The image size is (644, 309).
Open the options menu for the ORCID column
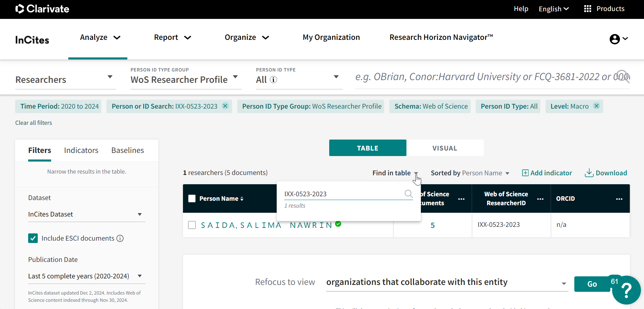coord(619,199)
